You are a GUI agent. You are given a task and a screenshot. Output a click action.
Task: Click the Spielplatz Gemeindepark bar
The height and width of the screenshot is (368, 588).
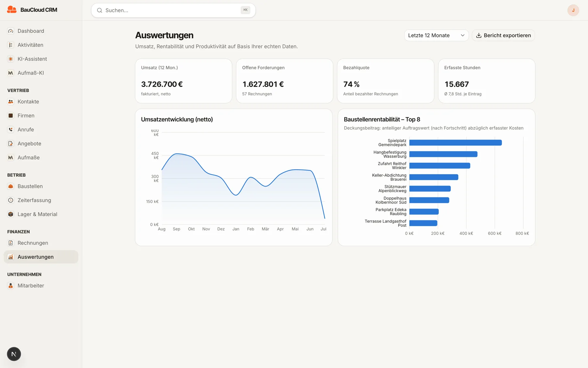455,143
